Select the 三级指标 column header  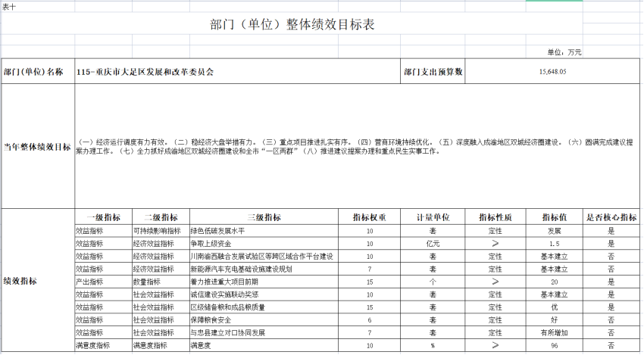point(264,217)
